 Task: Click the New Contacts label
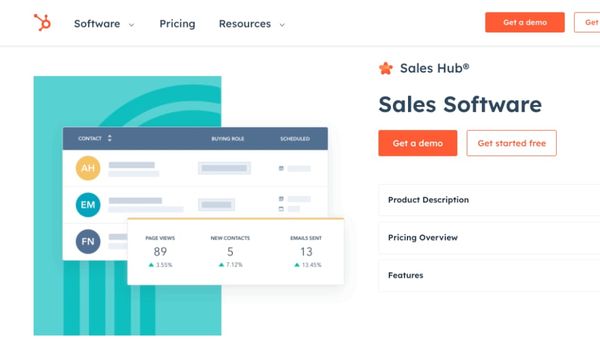click(230, 238)
